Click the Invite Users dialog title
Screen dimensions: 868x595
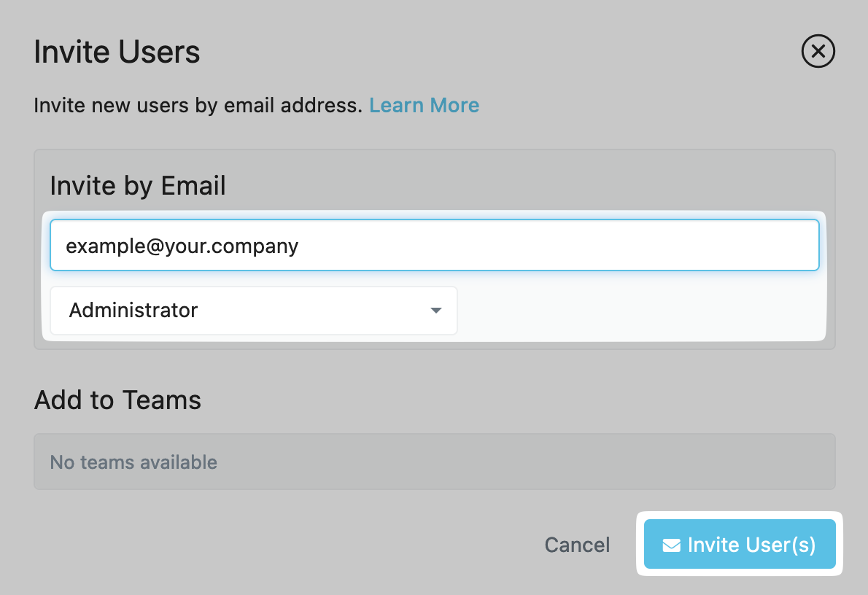117,52
